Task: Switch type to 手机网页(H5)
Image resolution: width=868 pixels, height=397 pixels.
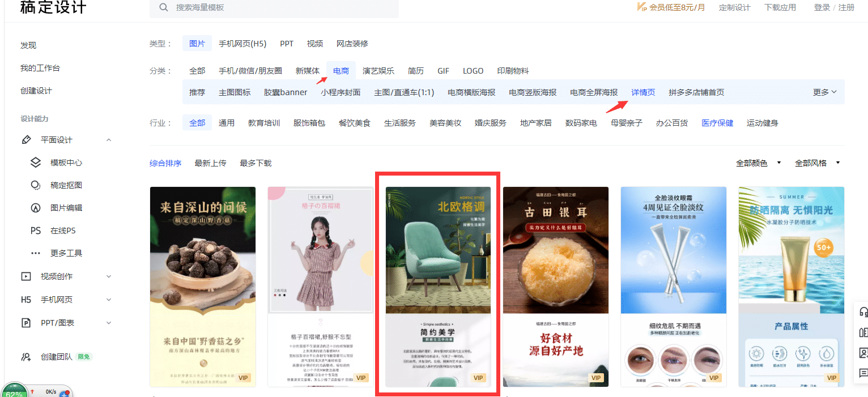Action: [x=242, y=44]
